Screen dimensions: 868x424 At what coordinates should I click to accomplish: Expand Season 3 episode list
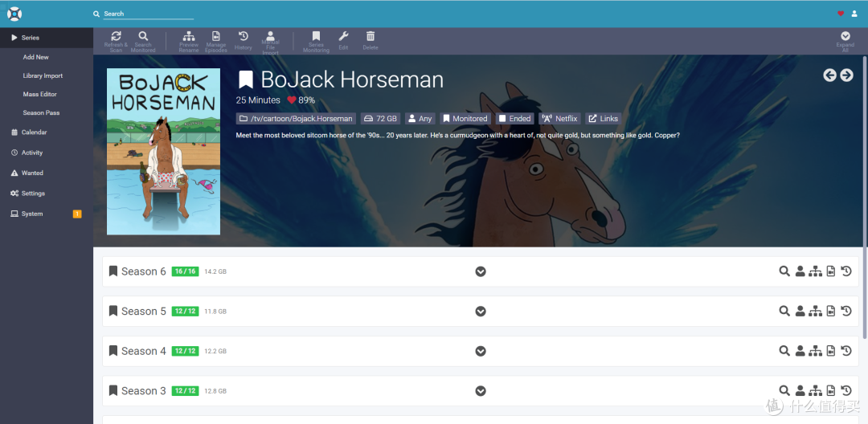(x=481, y=391)
